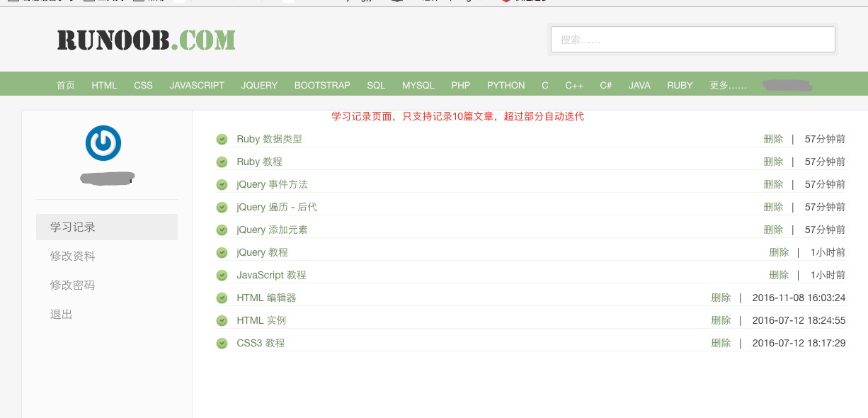This screenshot has width=868, height=418.
Task: Click green check icon beside Ruby 数据类型
Action: [x=222, y=140]
